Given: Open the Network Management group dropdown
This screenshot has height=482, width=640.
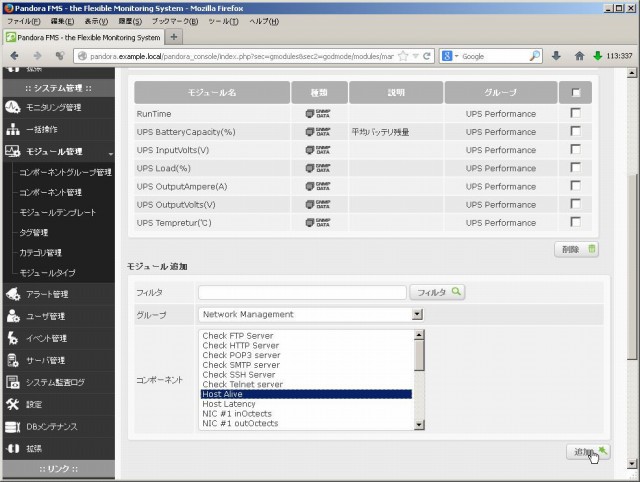Looking at the screenshot, I should pyautogui.click(x=311, y=314).
